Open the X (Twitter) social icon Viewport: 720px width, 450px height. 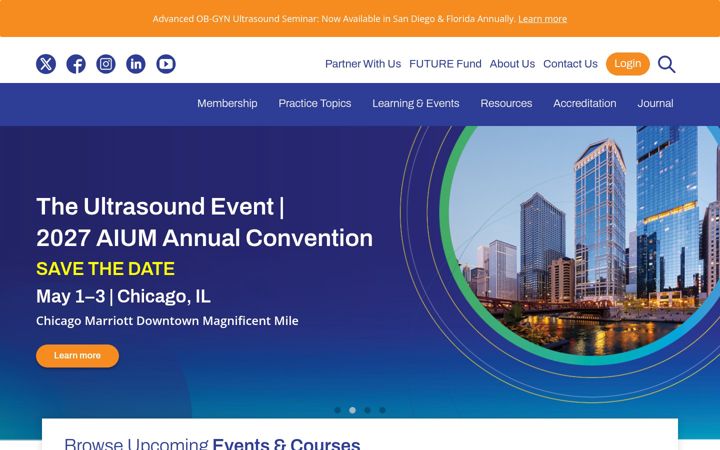coord(46,64)
